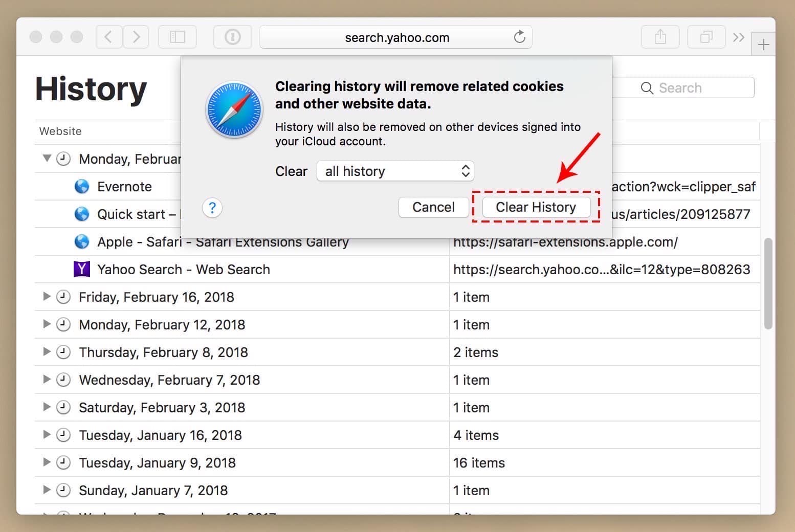Add a new tab with the plus button
The image size is (795, 532).
click(763, 45)
